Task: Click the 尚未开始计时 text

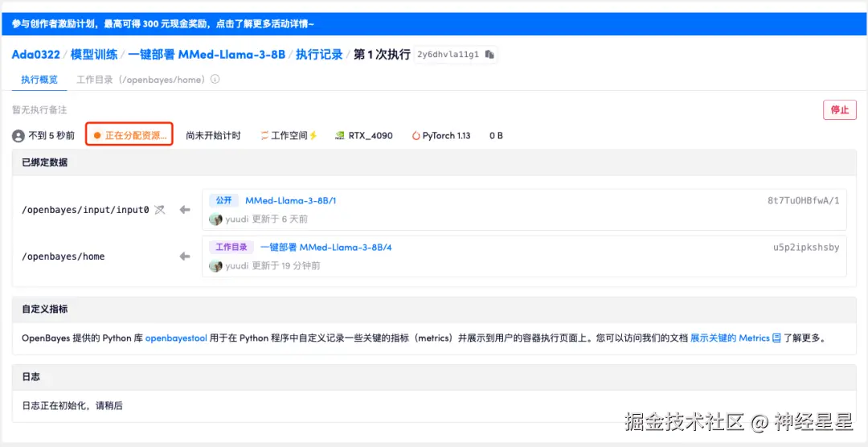Action: (x=214, y=136)
